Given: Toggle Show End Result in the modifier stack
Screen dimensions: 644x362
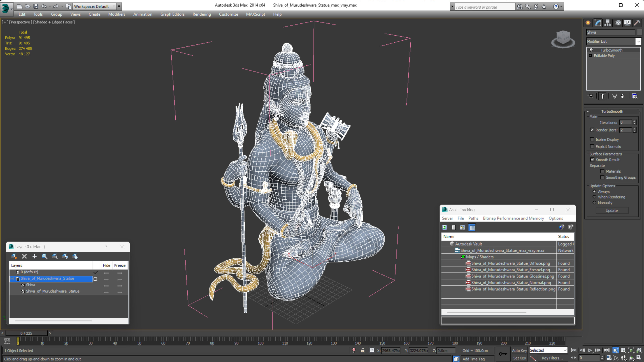Looking at the screenshot, I should tap(602, 96).
